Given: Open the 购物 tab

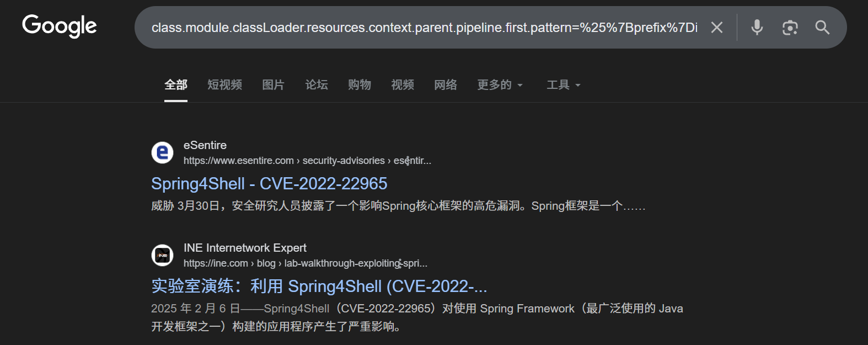Looking at the screenshot, I should click(360, 84).
